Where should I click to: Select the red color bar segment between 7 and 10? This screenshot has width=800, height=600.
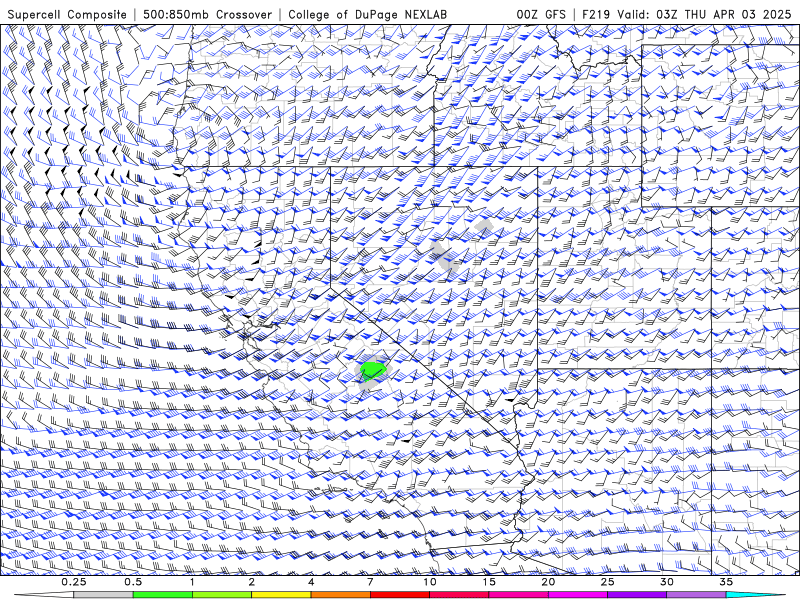[x=399, y=595]
